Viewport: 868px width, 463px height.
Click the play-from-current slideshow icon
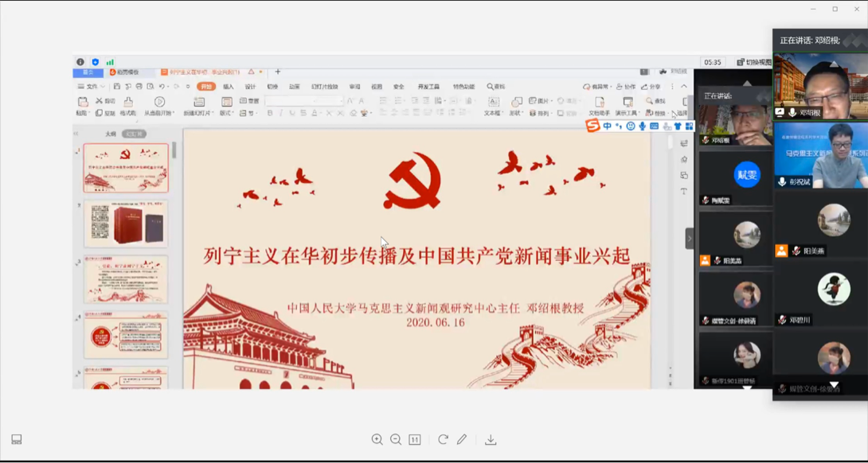(159, 103)
